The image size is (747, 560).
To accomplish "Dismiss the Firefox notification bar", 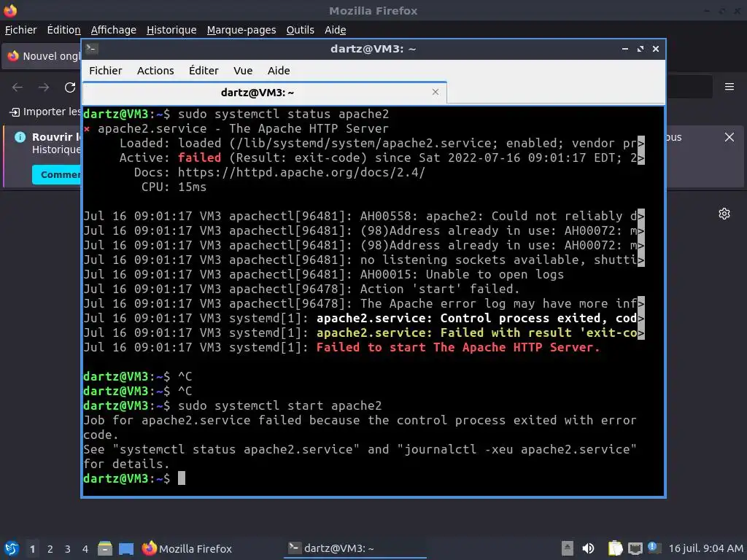I will [x=729, y=137].
